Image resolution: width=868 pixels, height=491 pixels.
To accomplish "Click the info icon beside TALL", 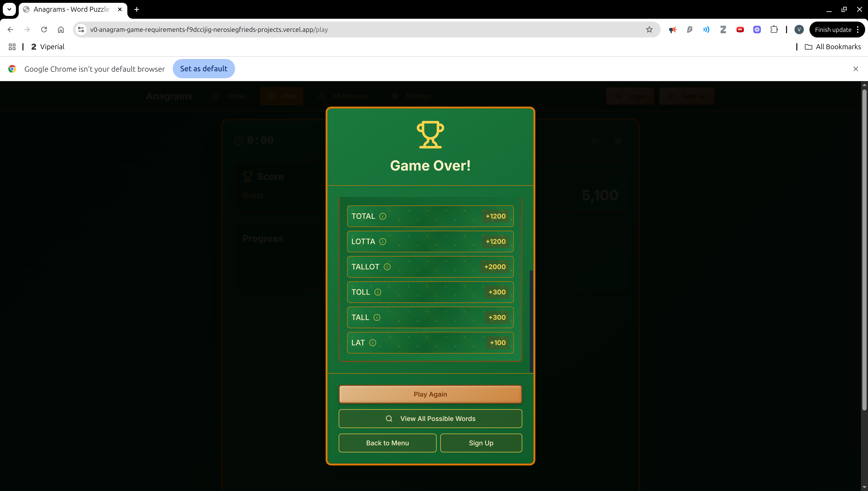I will [x=377, y=317].
